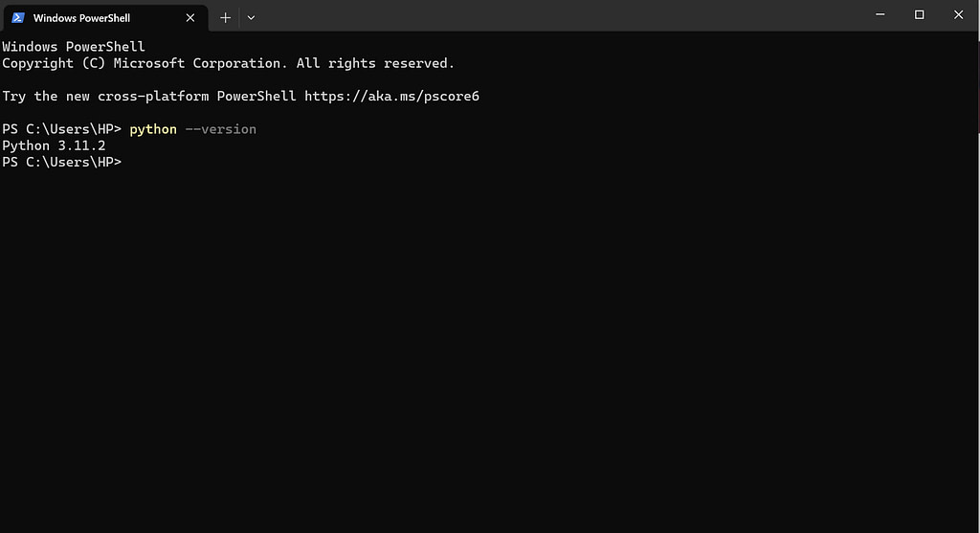Click the PowerShell icon in the tab
This screenshot has height=533, width=980.
coord(18,17)
